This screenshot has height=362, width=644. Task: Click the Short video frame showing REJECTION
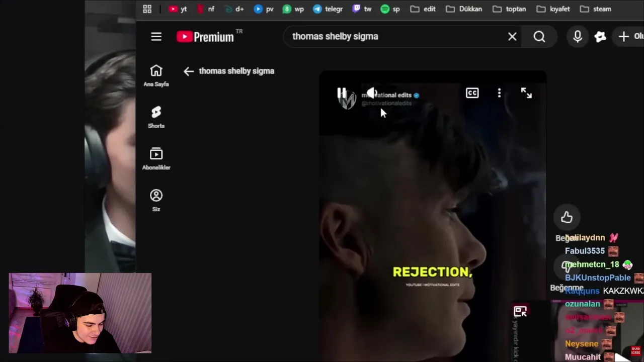(433, 216)
